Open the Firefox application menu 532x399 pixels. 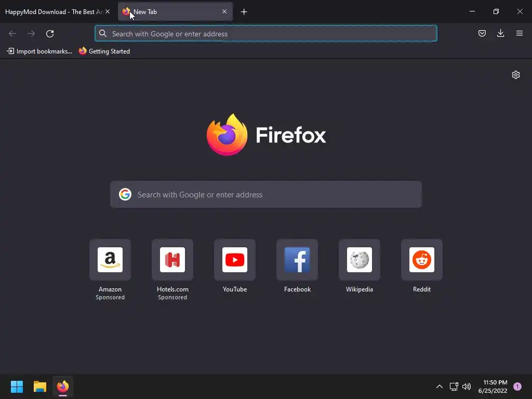520,33
